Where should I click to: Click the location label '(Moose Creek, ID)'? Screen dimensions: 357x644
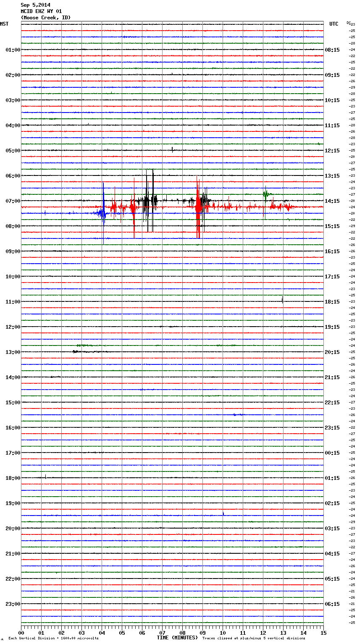46,18
